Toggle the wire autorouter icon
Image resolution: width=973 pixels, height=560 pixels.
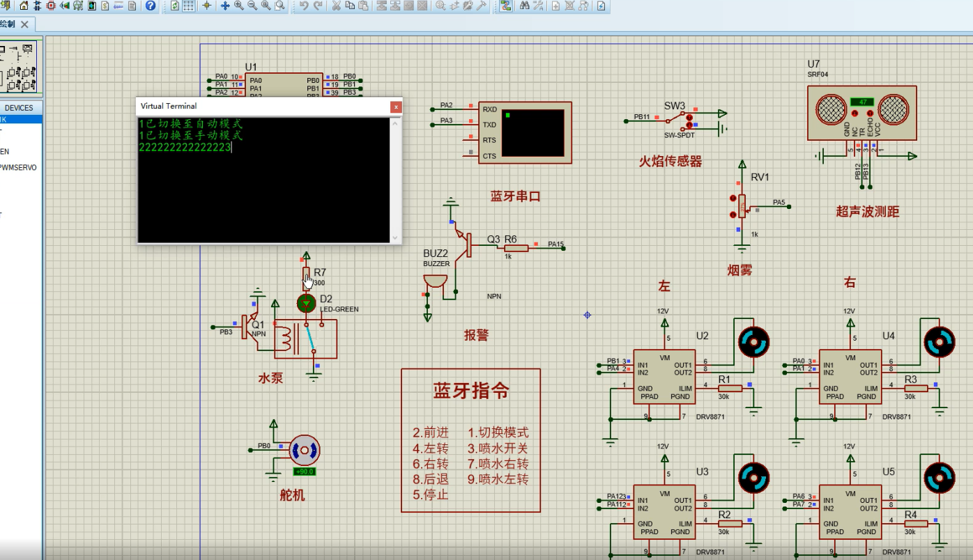click(505, 6)
